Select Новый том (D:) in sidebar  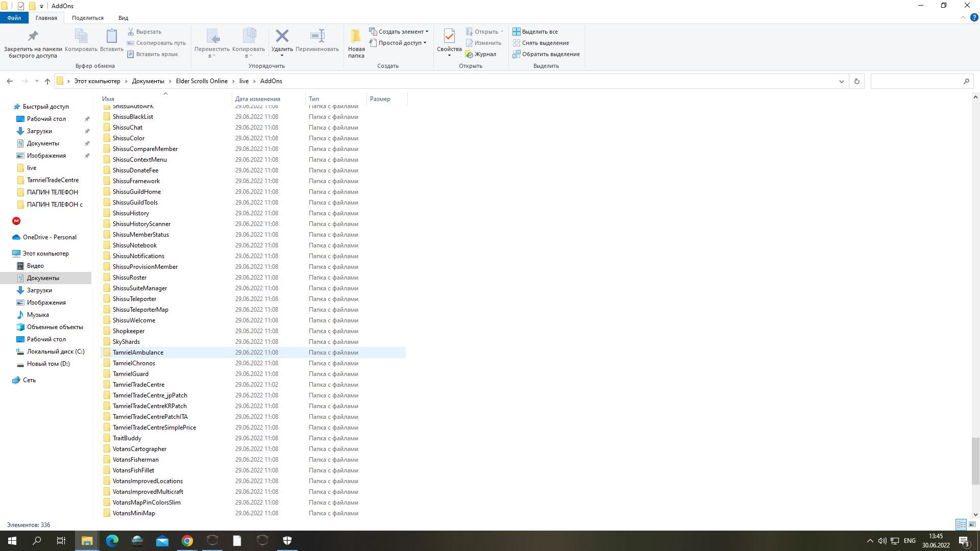tap(48, 364)
